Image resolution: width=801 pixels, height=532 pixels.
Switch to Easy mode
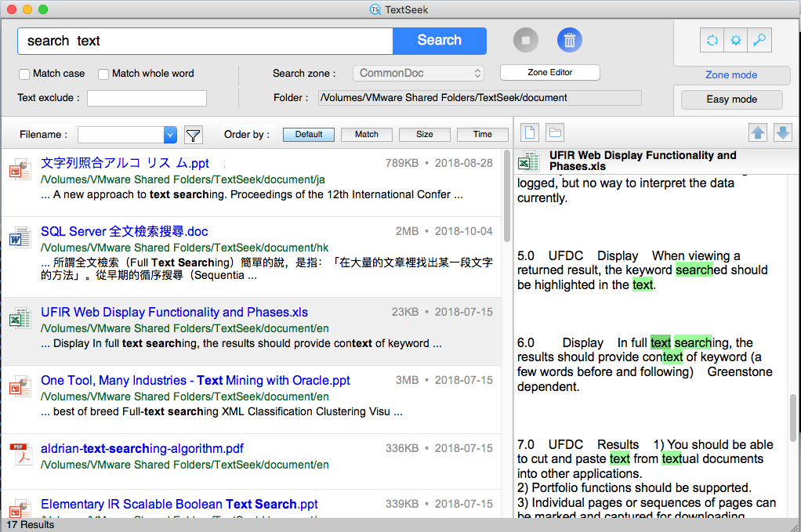731,100
